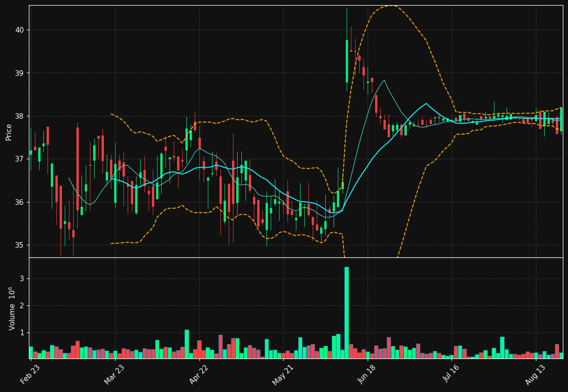Click the 36 price axis label
The width and height of the screenshot is (568, 392).
(20, 203)
